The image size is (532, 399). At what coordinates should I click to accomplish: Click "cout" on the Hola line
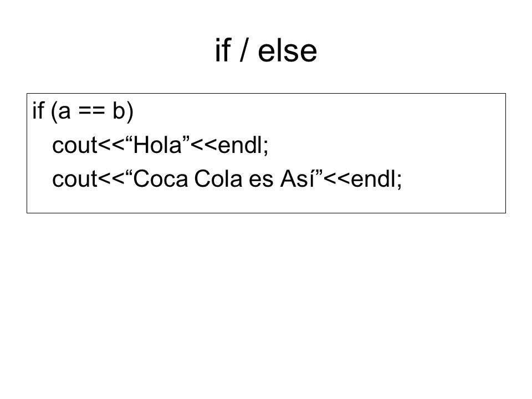click(x=75, y=146)
